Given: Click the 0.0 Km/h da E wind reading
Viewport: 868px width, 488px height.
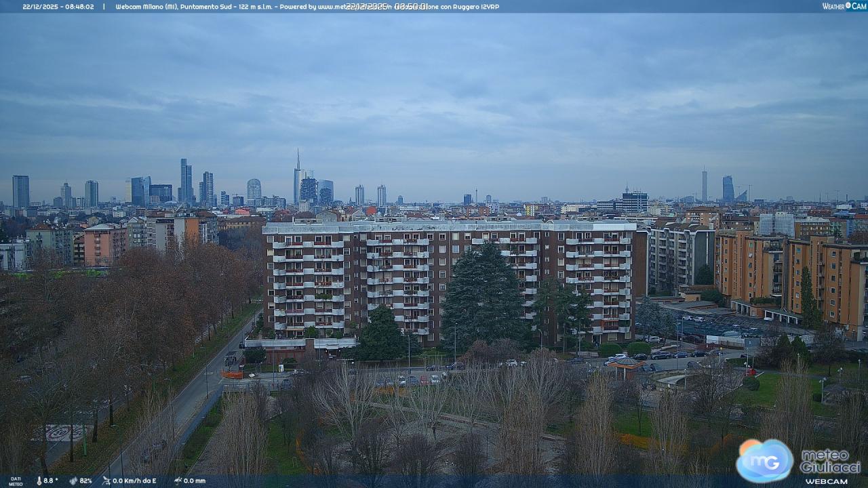Looking at the screenshot, I should [134, 481].
